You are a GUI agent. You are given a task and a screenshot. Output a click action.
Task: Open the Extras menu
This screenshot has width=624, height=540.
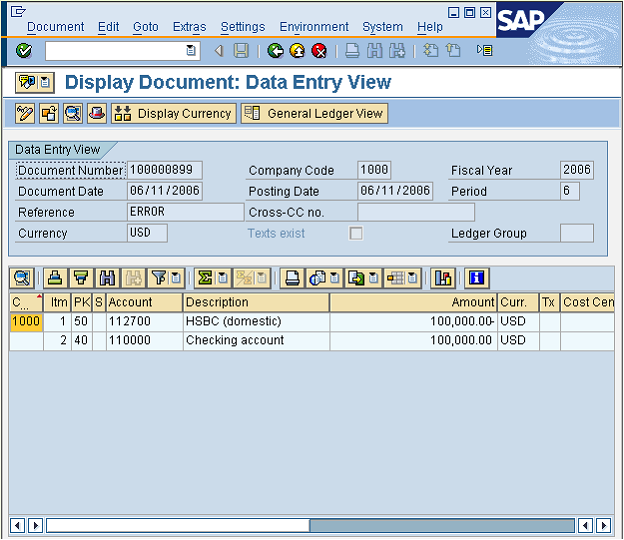point(189,27)
